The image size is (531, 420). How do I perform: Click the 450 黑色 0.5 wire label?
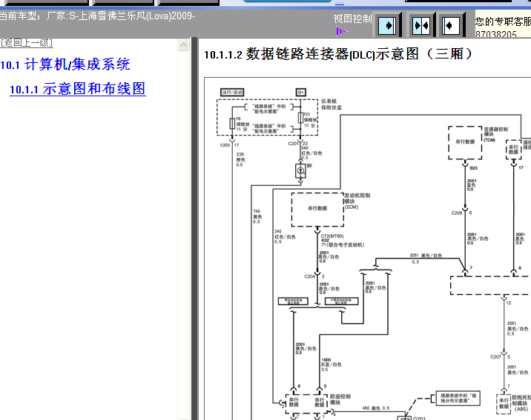[376, 408]
